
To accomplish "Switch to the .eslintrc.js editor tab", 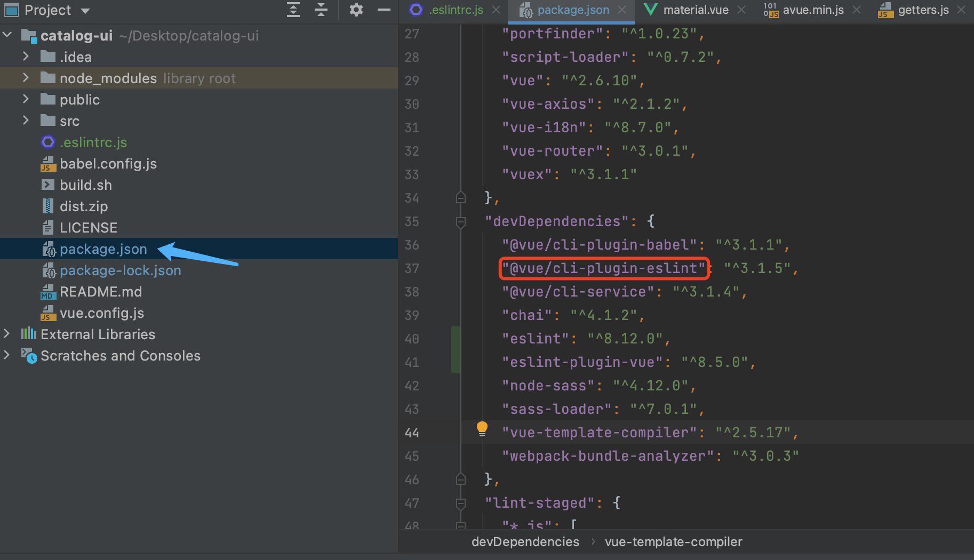I will [456, 10].
